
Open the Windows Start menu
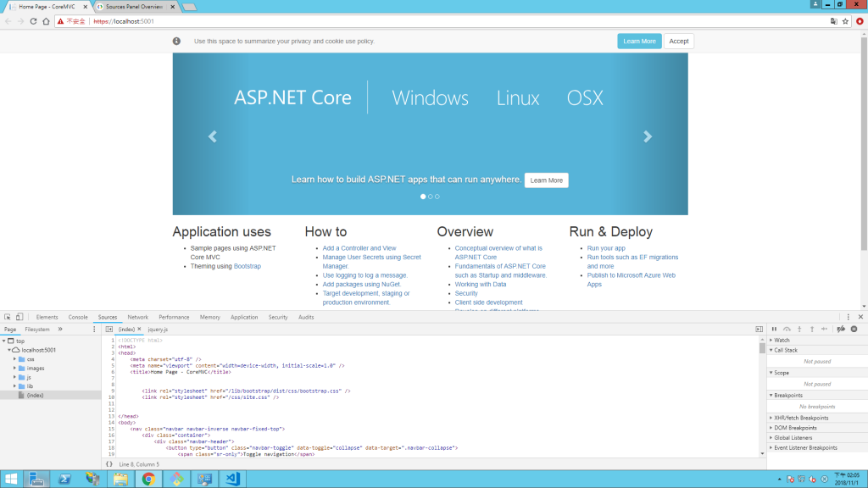[10, 480]
